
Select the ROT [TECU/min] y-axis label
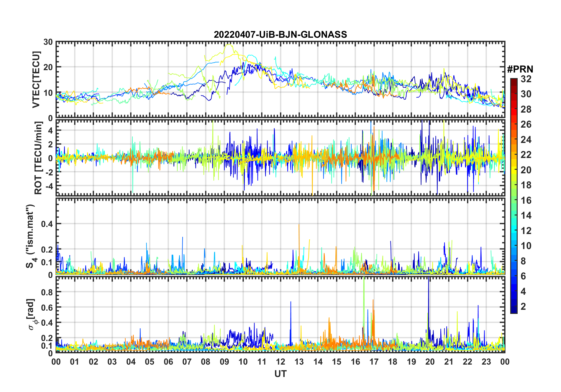point(38,158)
